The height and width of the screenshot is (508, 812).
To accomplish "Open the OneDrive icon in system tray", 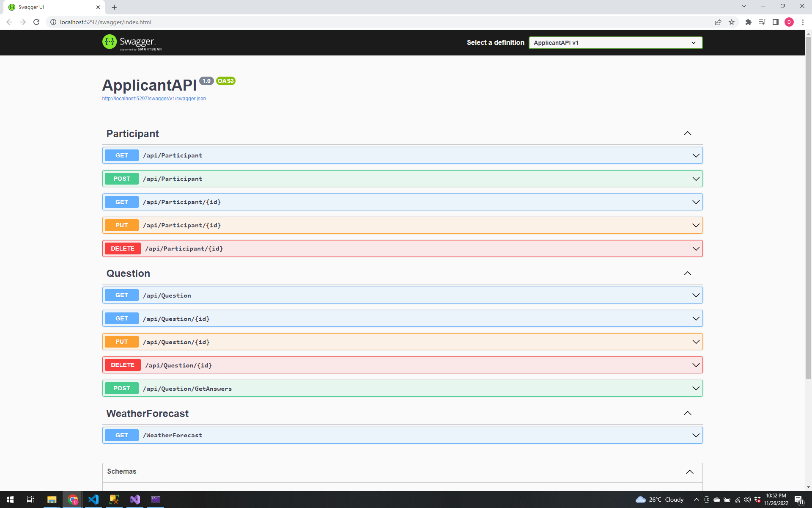I will pyautogui.click(x=716, y=500).
